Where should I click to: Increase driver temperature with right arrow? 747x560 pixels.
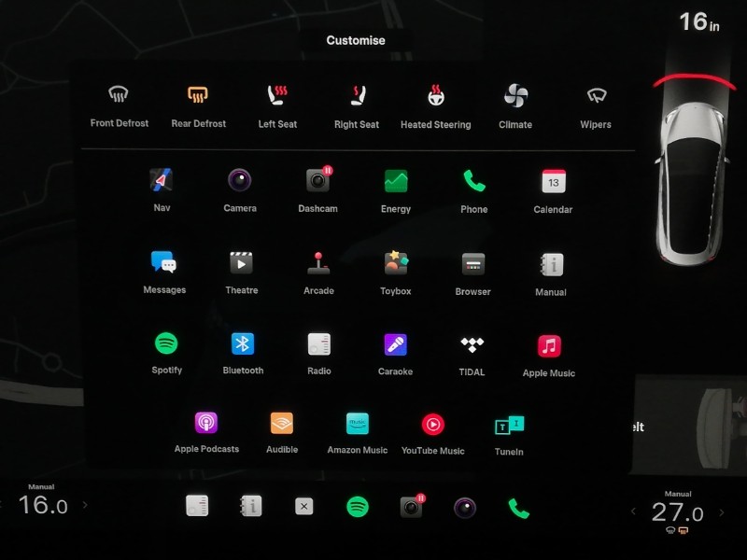(x=85, y=505)
